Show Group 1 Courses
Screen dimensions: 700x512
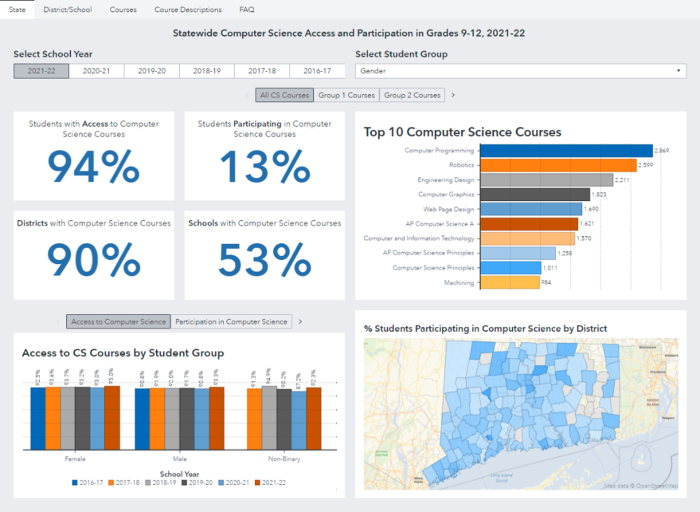(347, 95)
